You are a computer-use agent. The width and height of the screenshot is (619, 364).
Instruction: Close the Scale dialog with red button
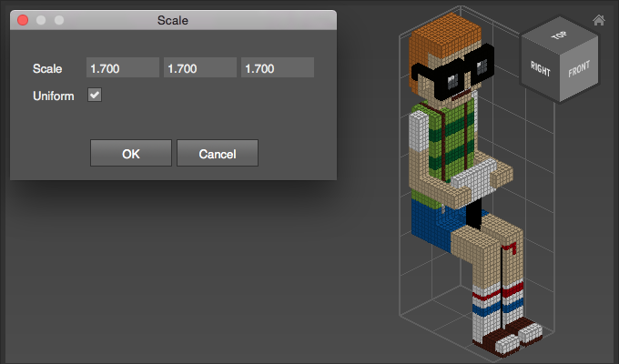[24, 19]
